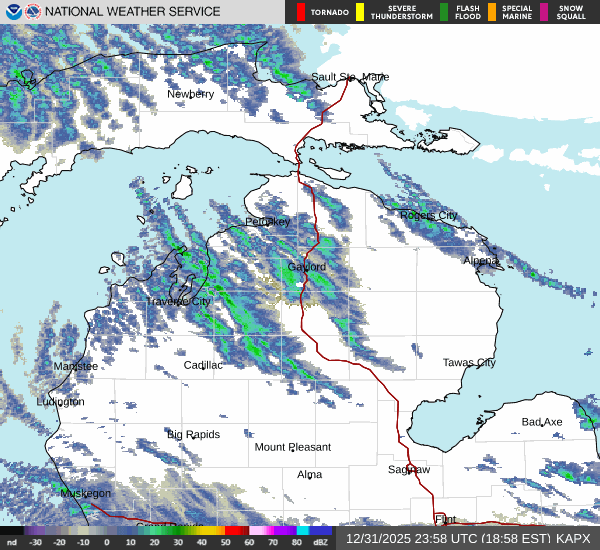Click the National Weather Service title text
600x550 pixels.
pos(131,12)
